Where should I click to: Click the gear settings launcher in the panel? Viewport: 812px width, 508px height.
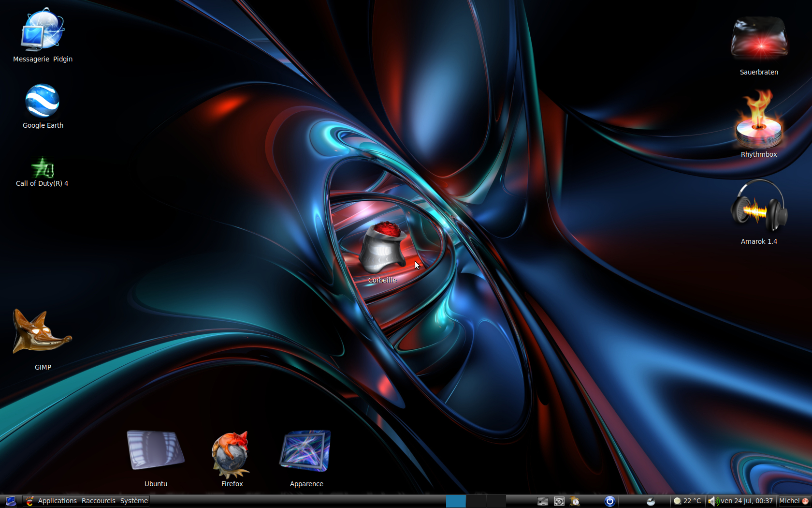559,501
